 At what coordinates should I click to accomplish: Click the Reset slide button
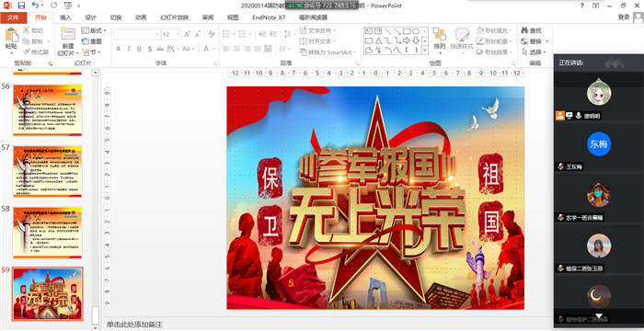coord(92,41)
